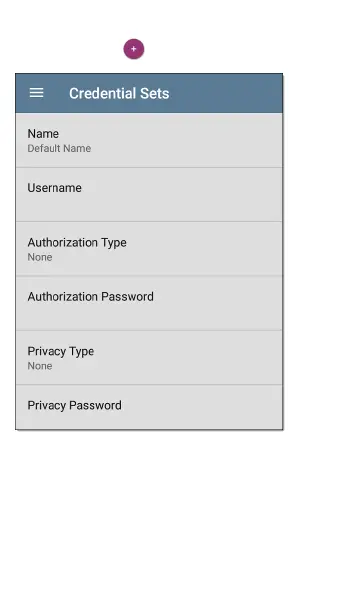Click the Name label text
This screenshot has width=360, height=612.
43,133
